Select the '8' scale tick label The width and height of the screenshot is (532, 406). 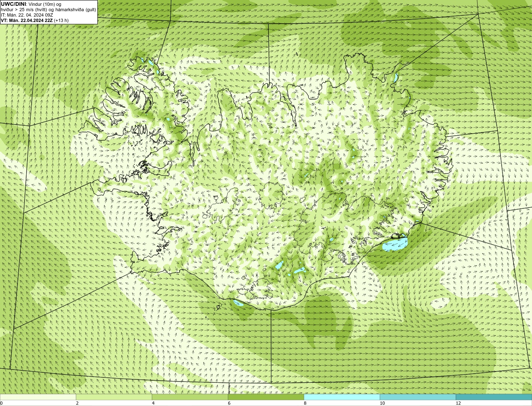click(x=305, y=403)
